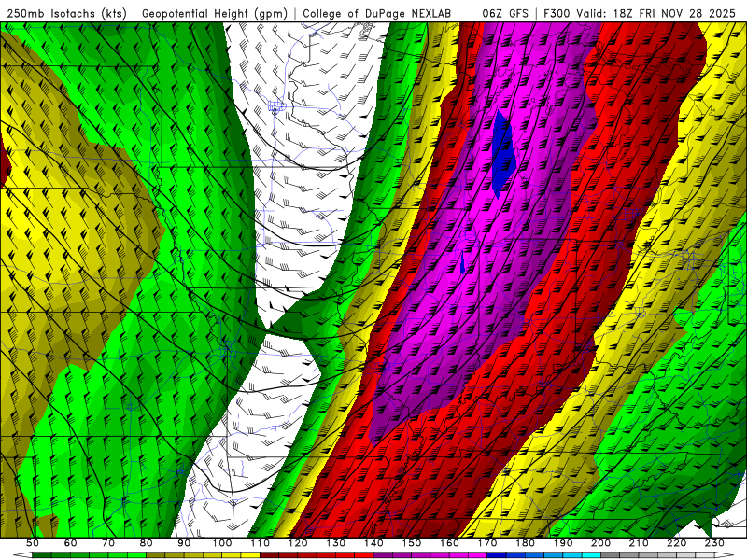
Task: Click the colorbar label '160'
Action: point(449,543)
